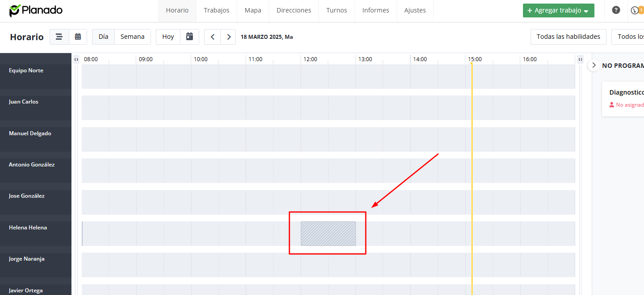644x295 pixels.
Task: Switch to calendar grid view icon
Action: pyautogui.click(x=78, y=37)
